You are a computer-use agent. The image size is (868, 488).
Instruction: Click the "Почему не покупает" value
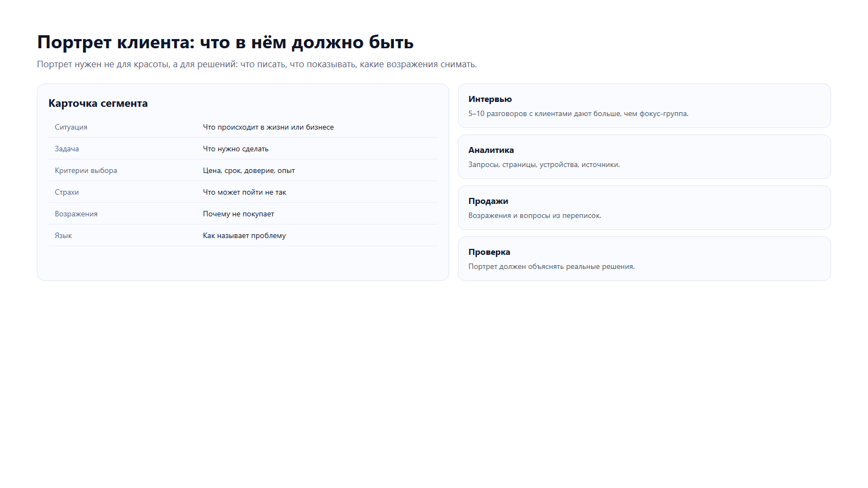(x=239, y=214)
